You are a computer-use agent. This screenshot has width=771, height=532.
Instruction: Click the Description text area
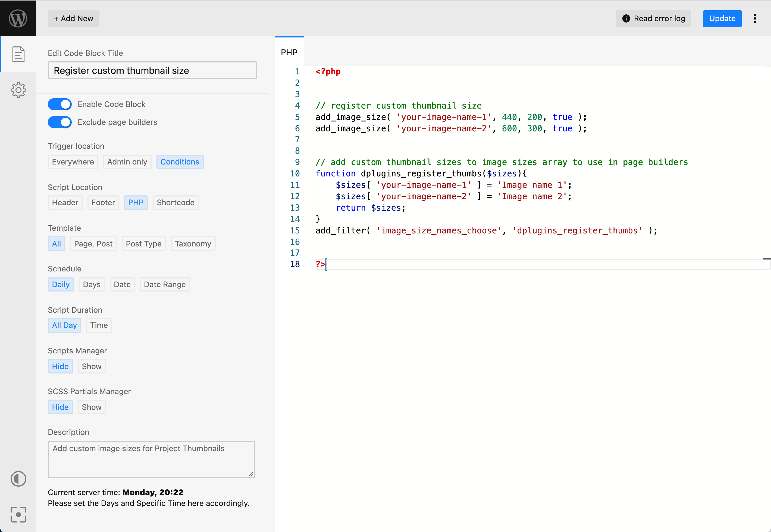click(x=151, y=459)
